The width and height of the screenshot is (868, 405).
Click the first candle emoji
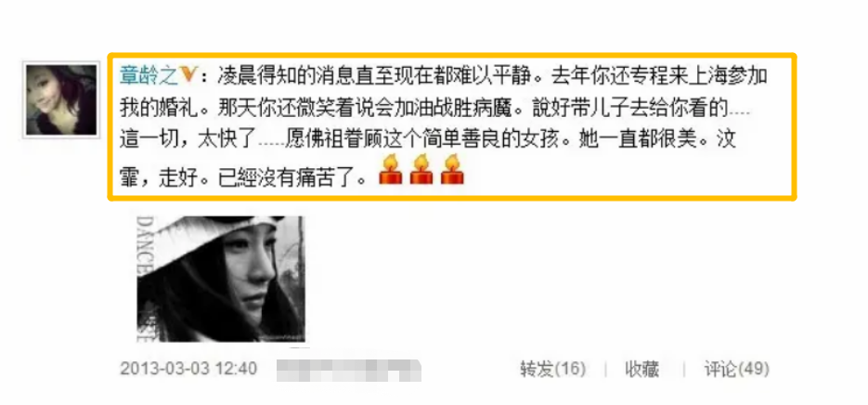coord(390,170)
